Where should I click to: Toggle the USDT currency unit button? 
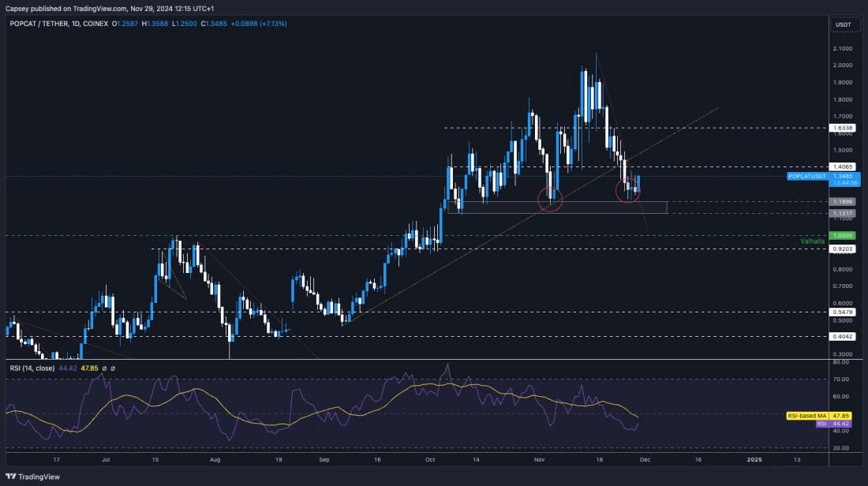(844, 24)
